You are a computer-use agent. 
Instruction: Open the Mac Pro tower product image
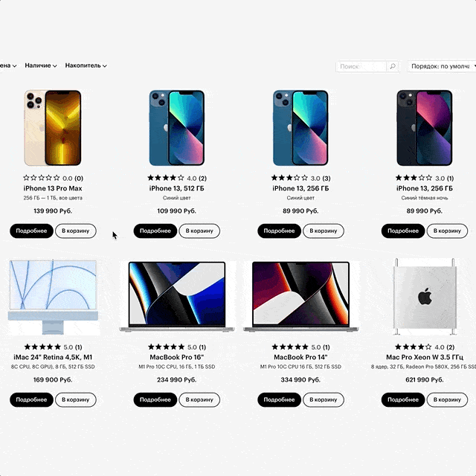[x=425, y=297]
